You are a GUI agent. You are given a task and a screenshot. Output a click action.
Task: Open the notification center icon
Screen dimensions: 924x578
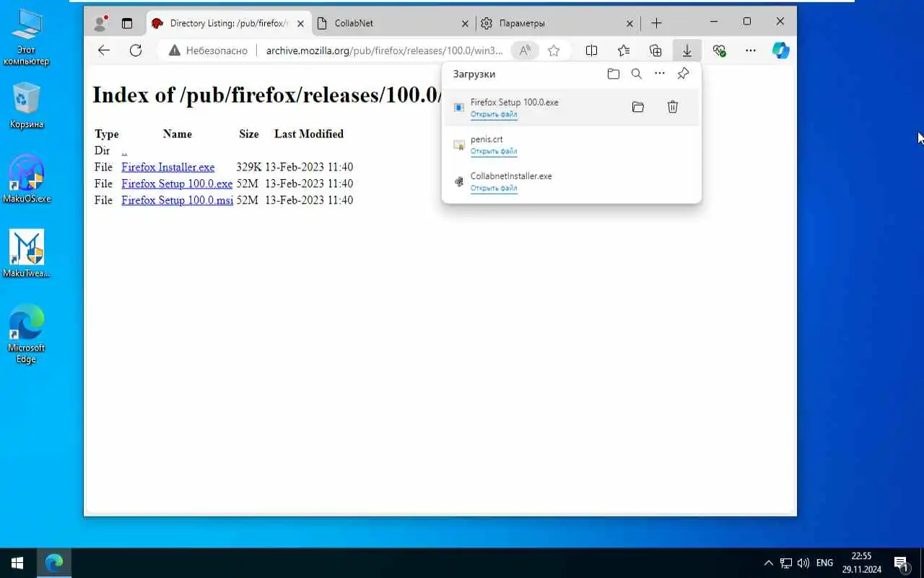click(x=902, y=563)
